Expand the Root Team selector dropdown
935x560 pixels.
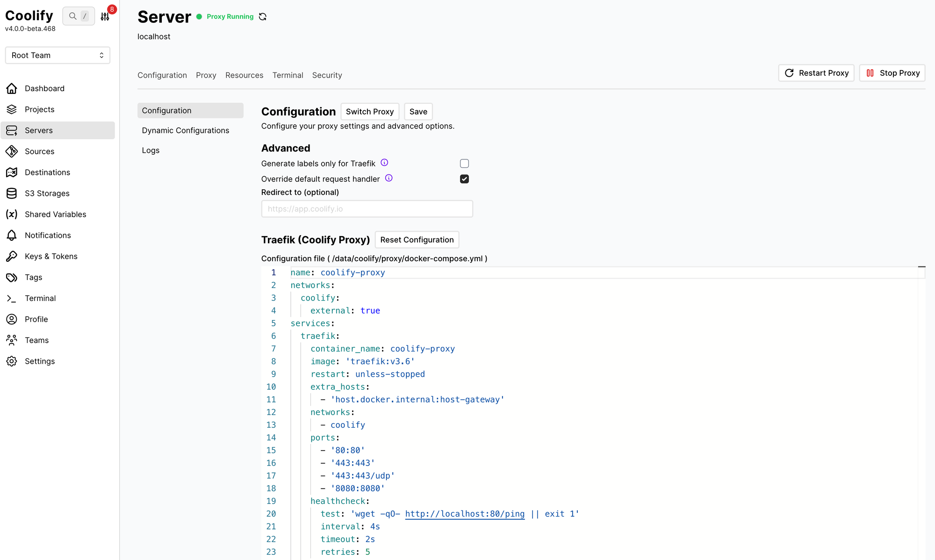click(58, 55)
